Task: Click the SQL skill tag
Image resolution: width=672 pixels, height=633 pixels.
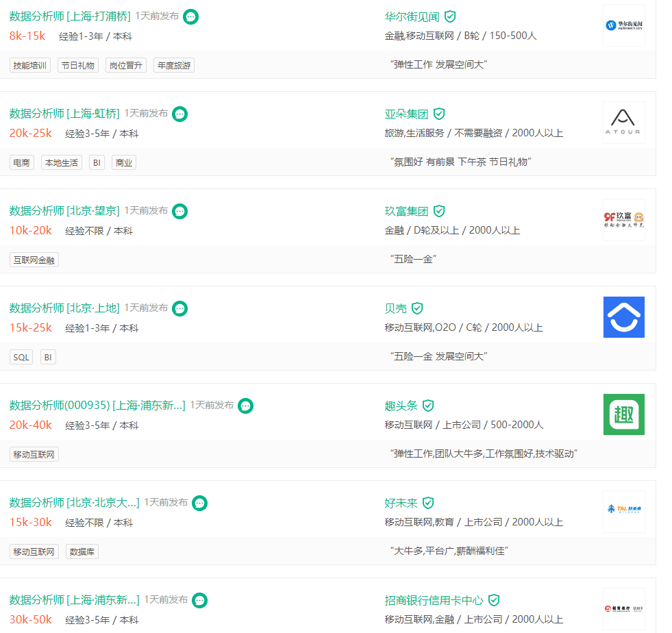Action: 21,358
